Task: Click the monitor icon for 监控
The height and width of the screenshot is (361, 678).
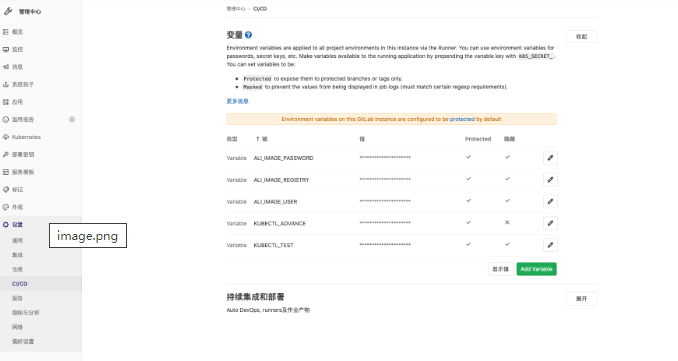Action: [6, 49]
